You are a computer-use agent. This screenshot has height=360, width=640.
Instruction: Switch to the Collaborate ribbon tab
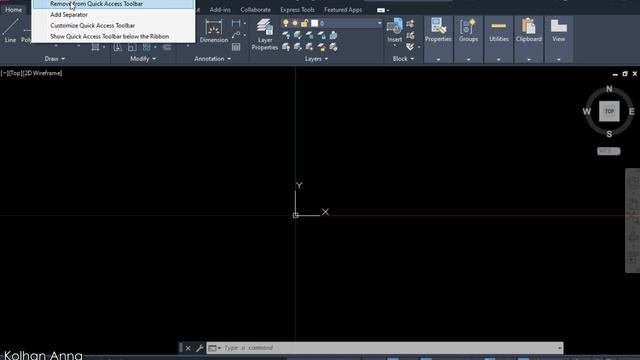[x=255, y=10]
